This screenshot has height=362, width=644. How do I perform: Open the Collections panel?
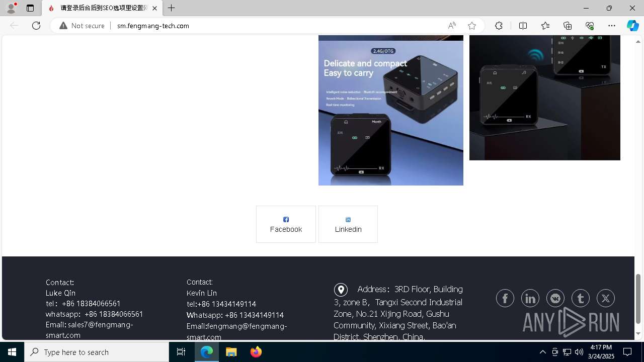568,26
